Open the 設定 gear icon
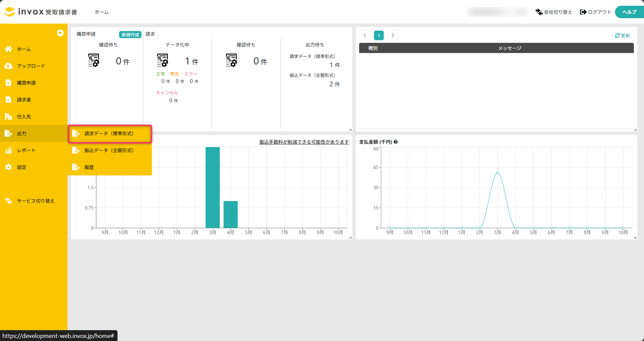644x341 pixels. tap(8, 167)
